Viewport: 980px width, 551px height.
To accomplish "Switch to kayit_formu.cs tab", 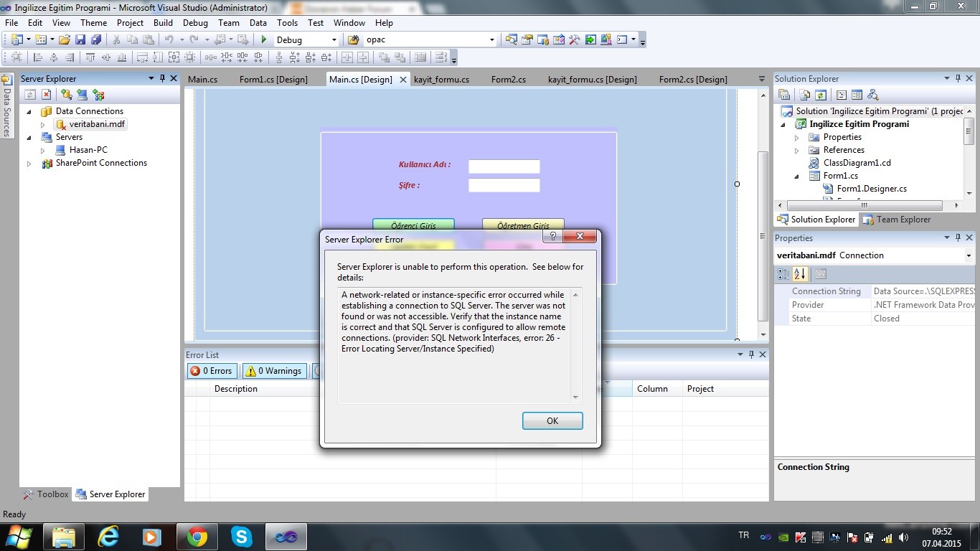I will click(441, 79).
